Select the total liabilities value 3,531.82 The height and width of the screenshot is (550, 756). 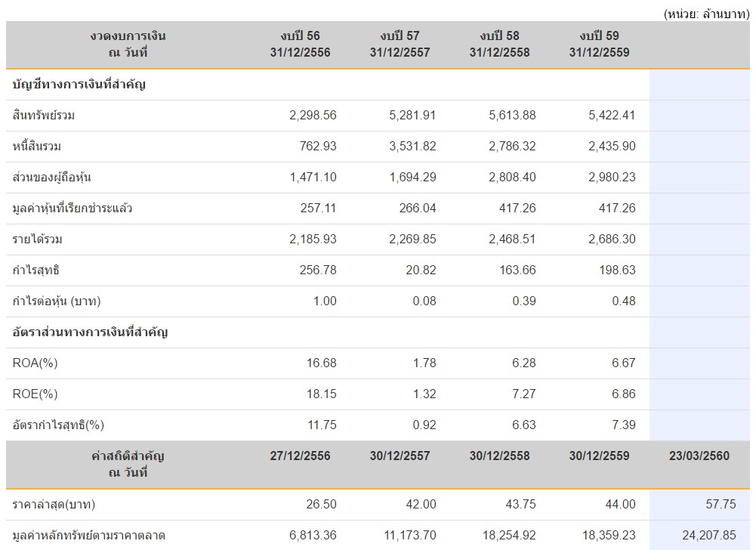coord(411,147)
